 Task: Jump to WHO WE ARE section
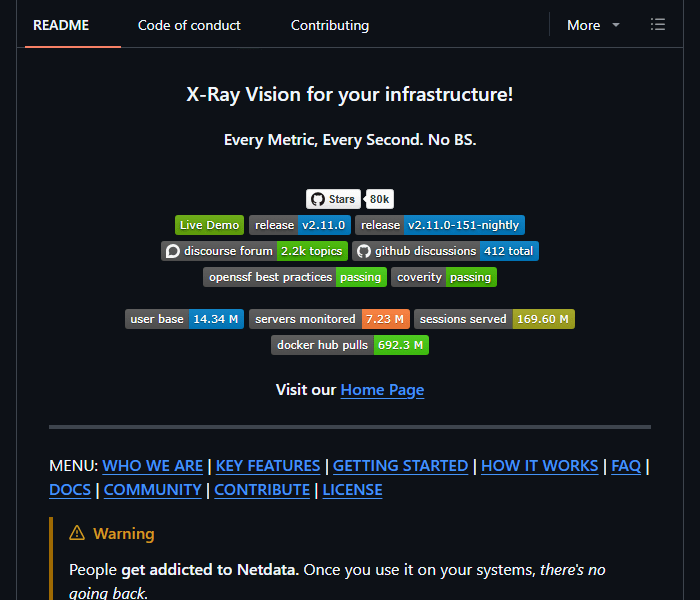[x=153, y=466]
